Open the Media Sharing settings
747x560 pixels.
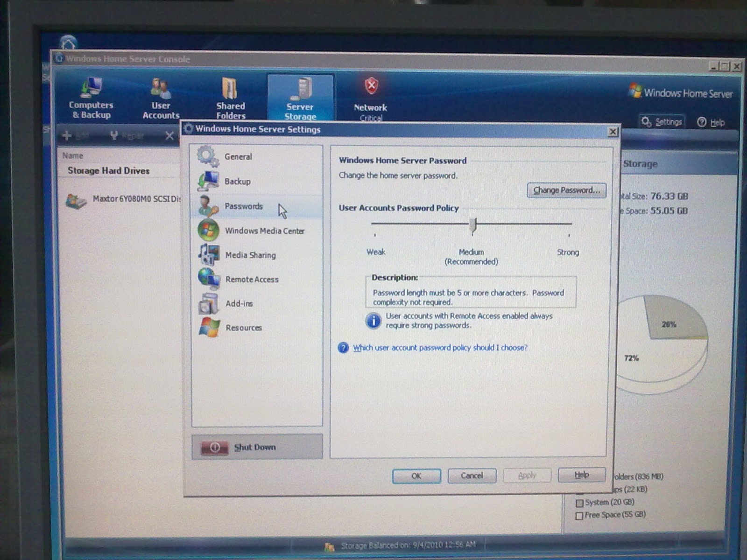(x=256, y=255)
